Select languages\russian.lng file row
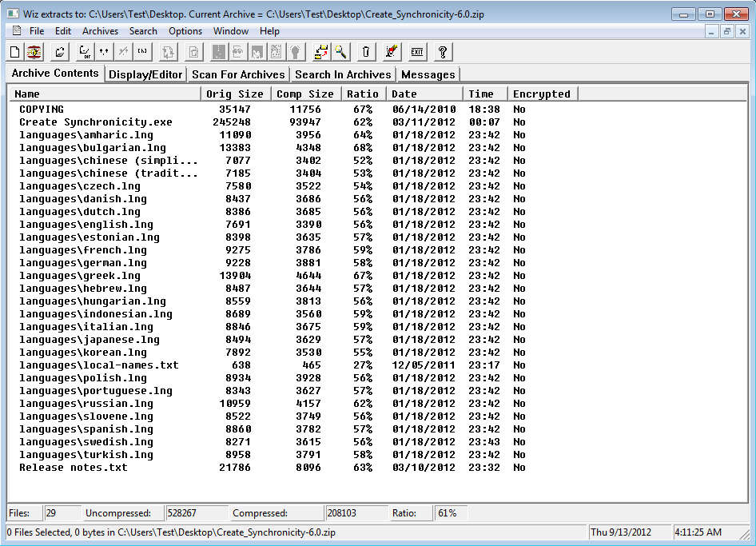 pos(86,403)
